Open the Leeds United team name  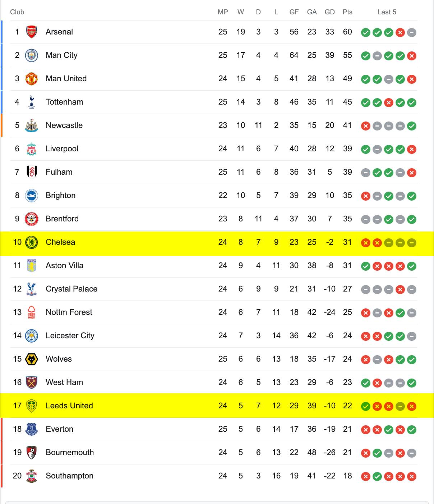(x=69, y=406)
